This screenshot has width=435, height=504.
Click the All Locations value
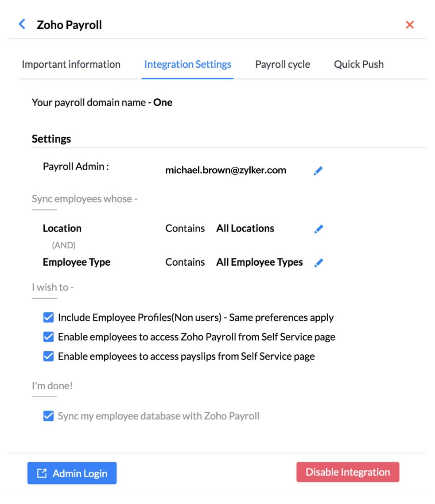click(245, 229)
